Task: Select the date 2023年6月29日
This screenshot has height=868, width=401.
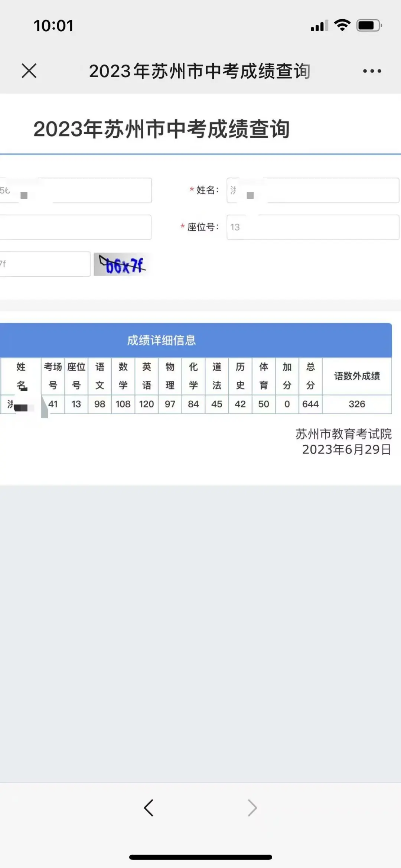Action: [x=346, y=449]
